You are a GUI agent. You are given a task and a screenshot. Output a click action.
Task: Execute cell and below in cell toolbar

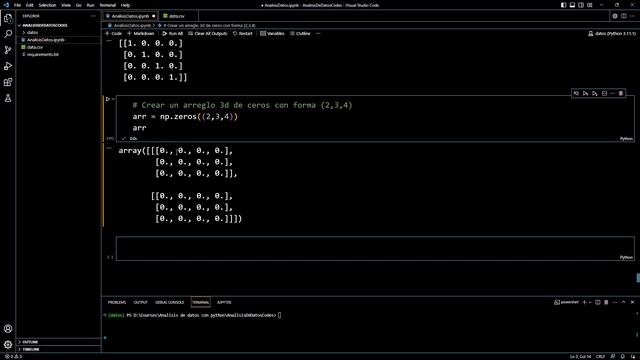click(595, 93)
